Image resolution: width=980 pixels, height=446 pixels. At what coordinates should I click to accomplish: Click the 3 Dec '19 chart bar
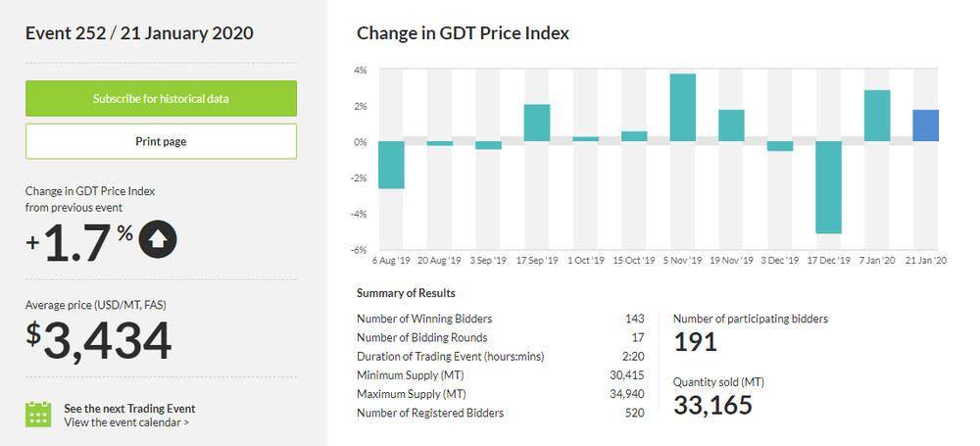click(x=780, y=146)
